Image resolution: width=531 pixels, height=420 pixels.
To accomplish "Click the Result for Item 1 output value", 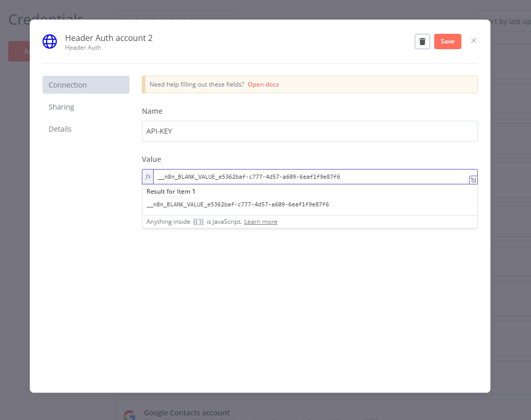I will [x=238, y=204].
